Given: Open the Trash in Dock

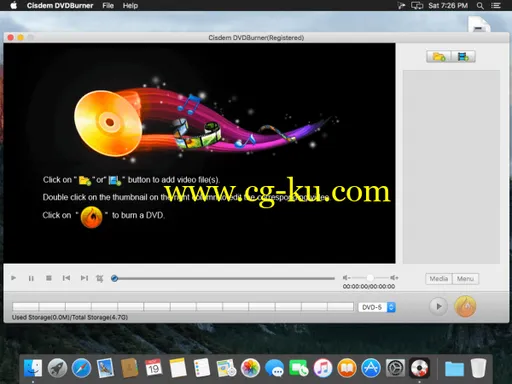Looking at the screenshot, I should point(479,368).
